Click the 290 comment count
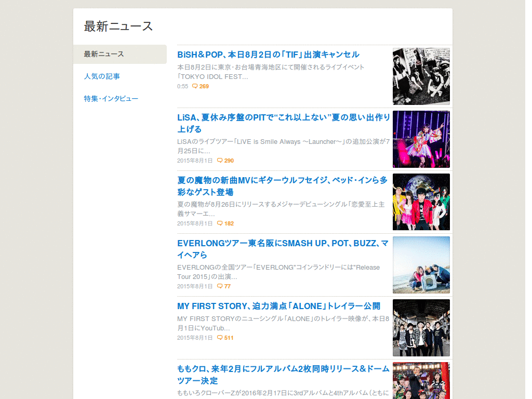 229,161
